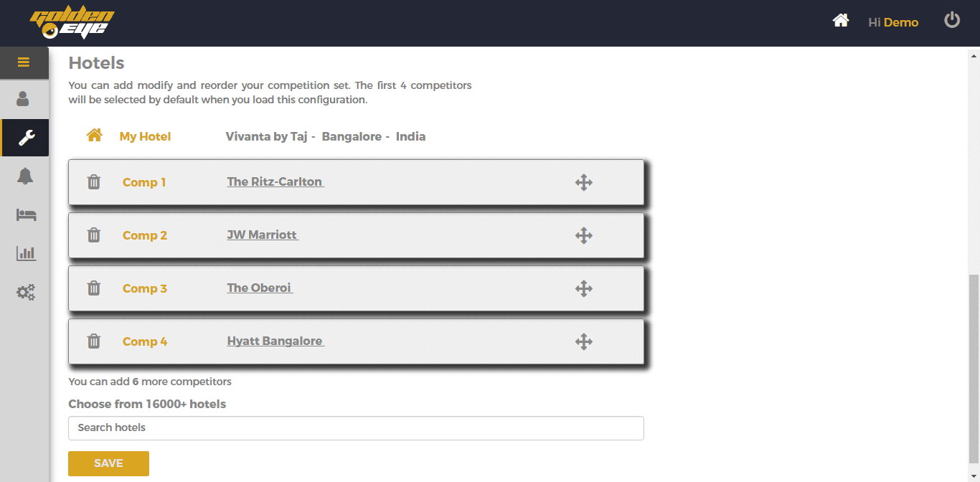Open the bar chart reports icon
Viewport: 980px width, 482px height.
point(26,253)
